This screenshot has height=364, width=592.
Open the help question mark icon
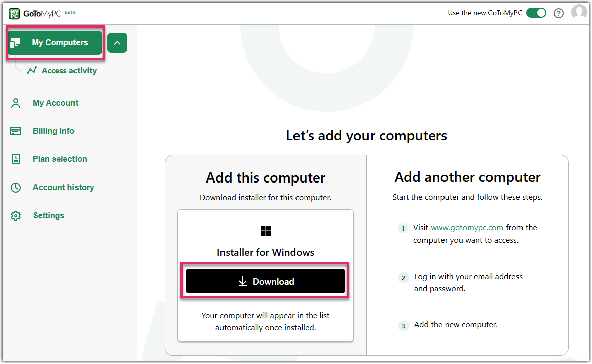558,13
